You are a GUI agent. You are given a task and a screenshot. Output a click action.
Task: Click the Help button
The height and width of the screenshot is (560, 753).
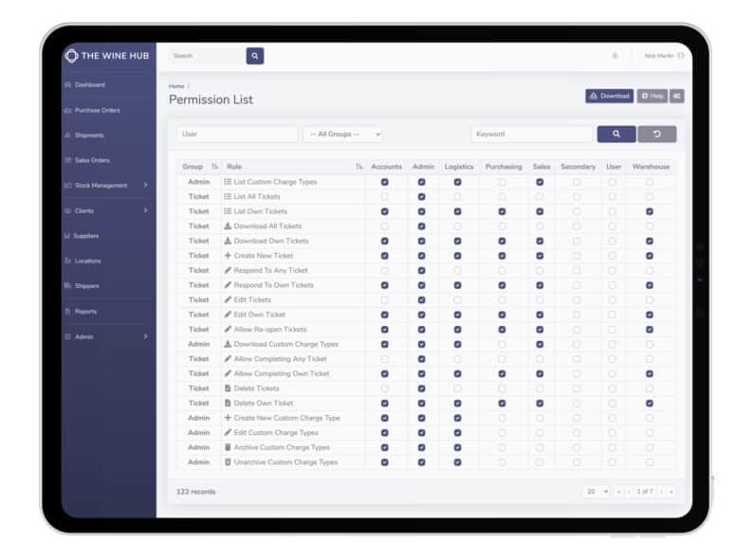pos(652,96)
